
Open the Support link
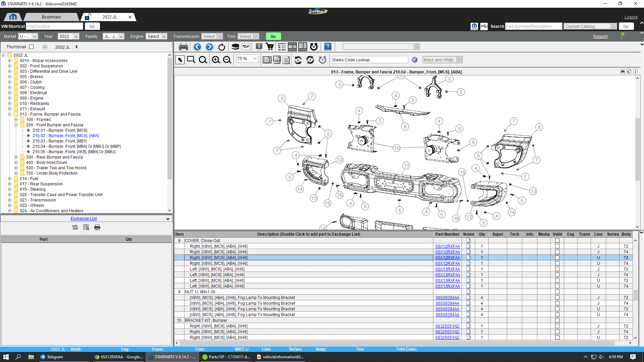600,37
